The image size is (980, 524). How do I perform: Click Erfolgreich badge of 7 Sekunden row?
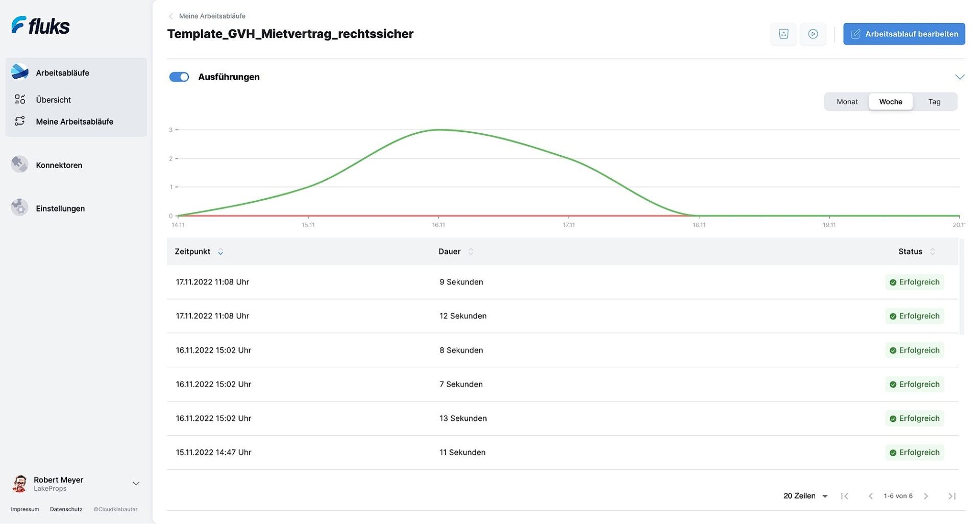click(x=915, y=385)
